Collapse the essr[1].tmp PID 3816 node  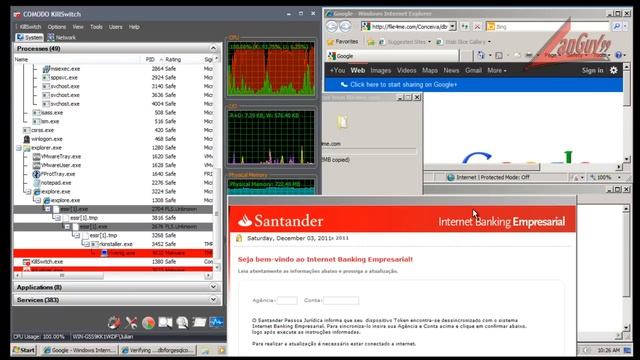(x=58, y=218)
